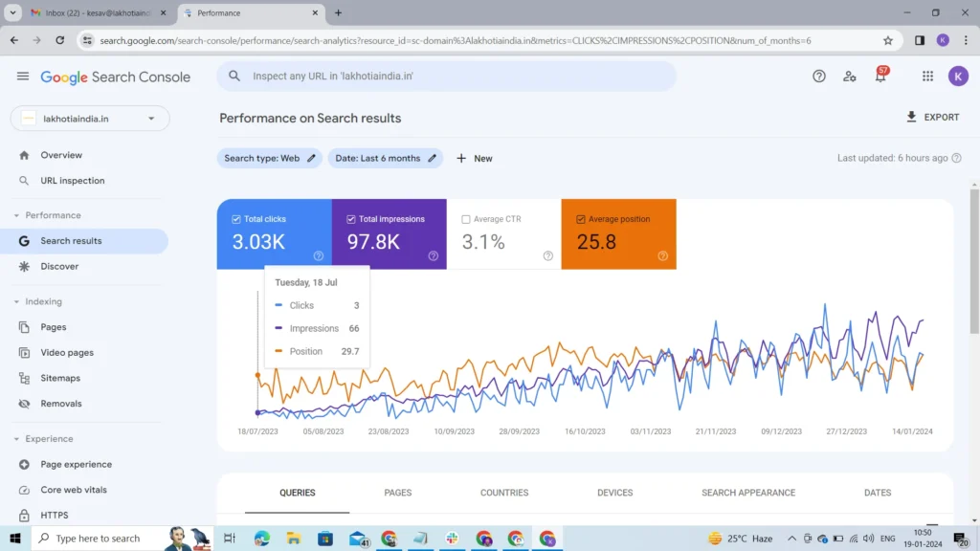Screen dimensions: 980x551
Task: Enable the Average CTR checkbox
Action: [x=466, y=219]
